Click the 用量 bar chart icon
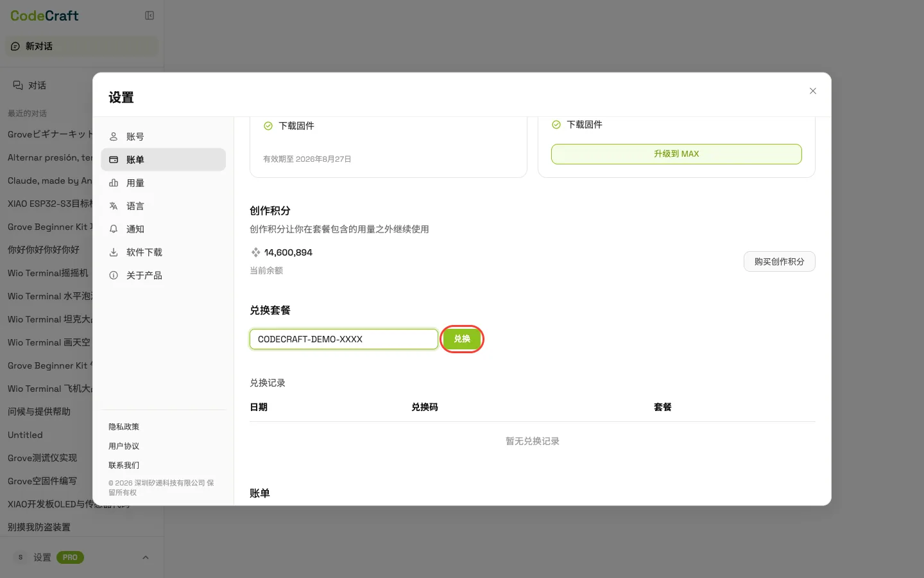This screenshot has height=578, width=924. pyautogui.click(x=114, y=183)
